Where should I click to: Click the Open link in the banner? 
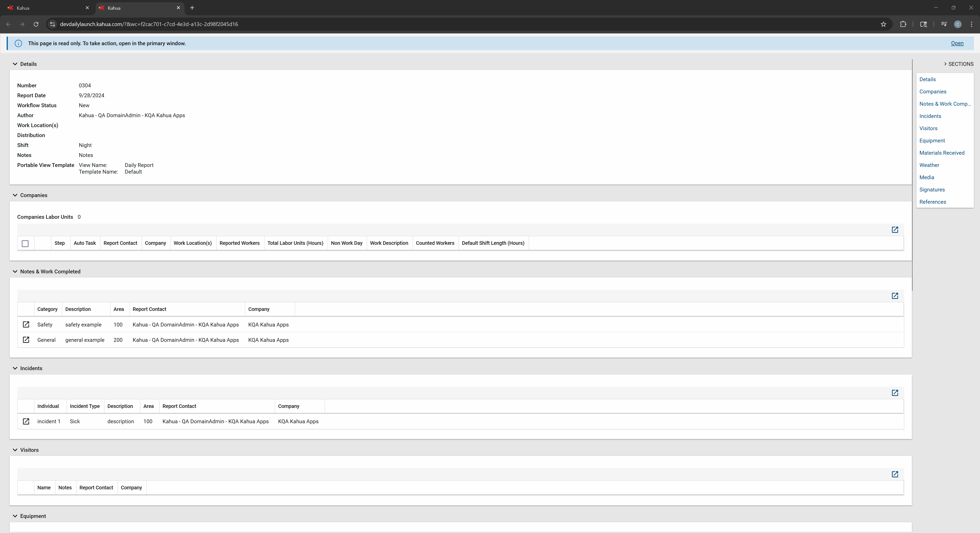click(957, 43)
